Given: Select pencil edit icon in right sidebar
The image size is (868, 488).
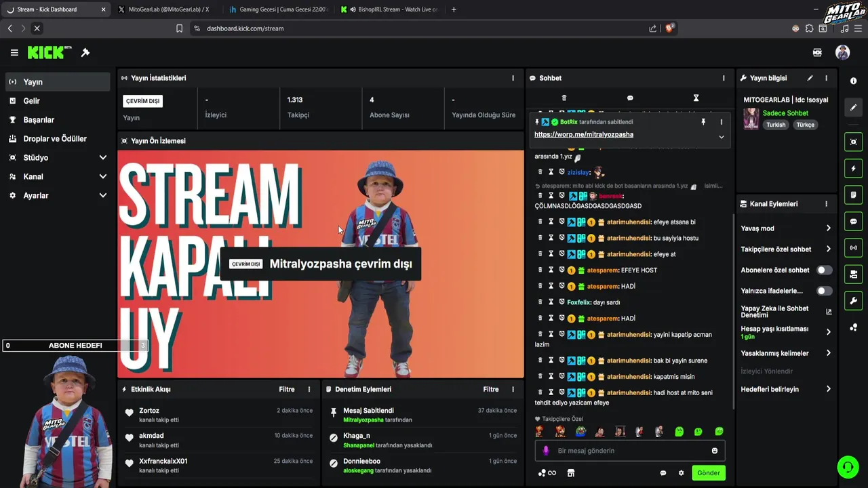Looking at the screenshot, I should (x=853, y=107).
